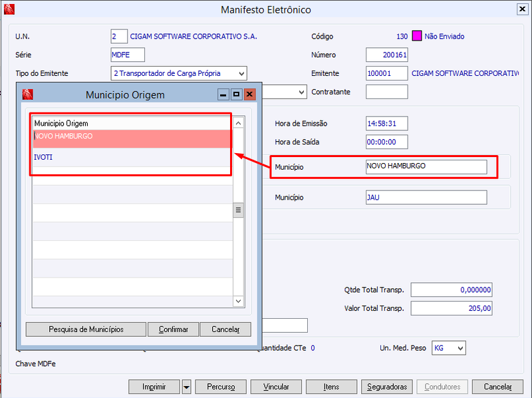Click the Município field JAU
This screenshot has height=398, width=532.
426,197
